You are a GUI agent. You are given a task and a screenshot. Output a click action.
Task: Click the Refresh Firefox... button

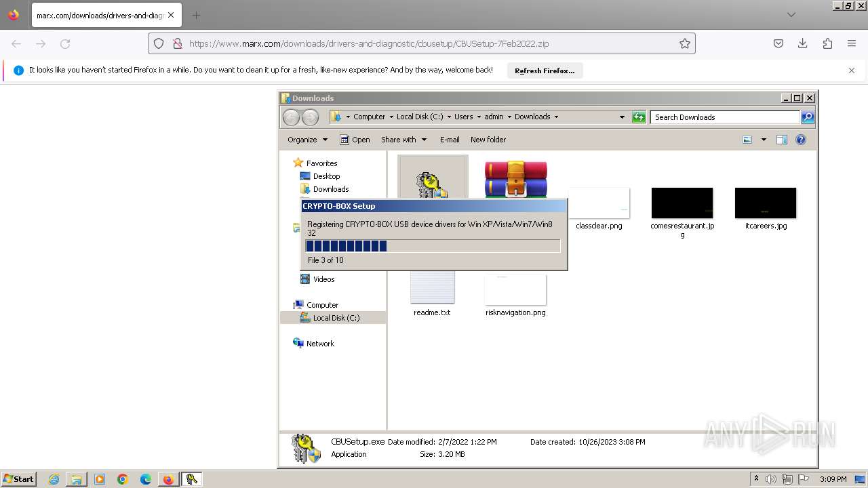(x=545, y=70)
